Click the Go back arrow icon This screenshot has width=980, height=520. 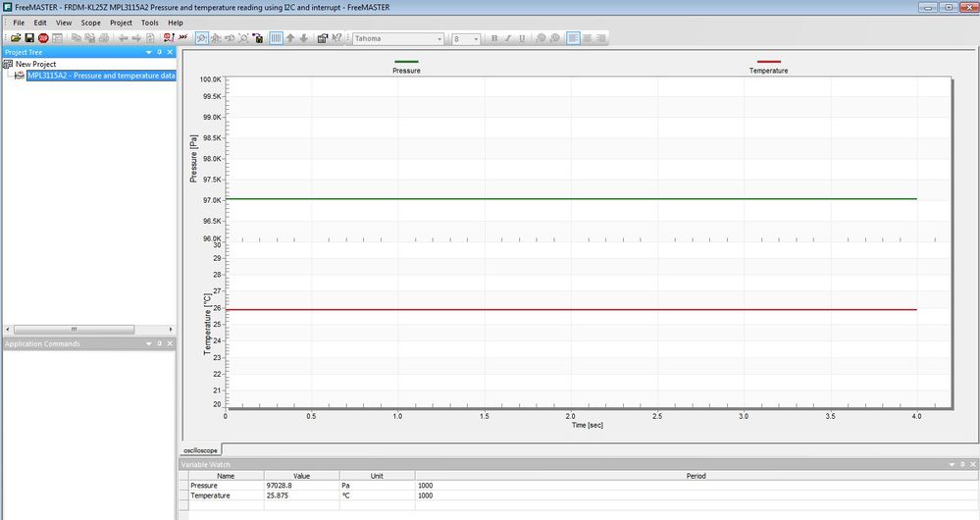pos(124,38)
